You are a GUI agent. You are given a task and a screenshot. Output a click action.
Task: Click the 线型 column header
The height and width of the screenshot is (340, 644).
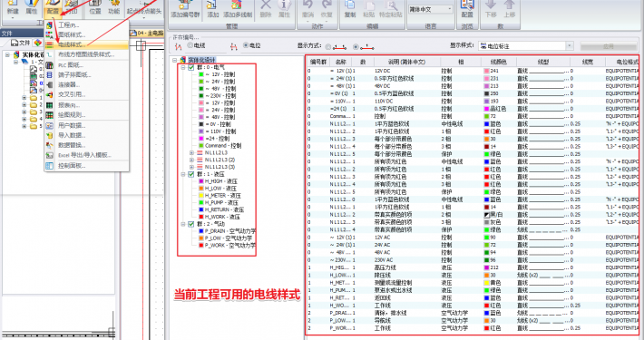click(x=543, y=62)
